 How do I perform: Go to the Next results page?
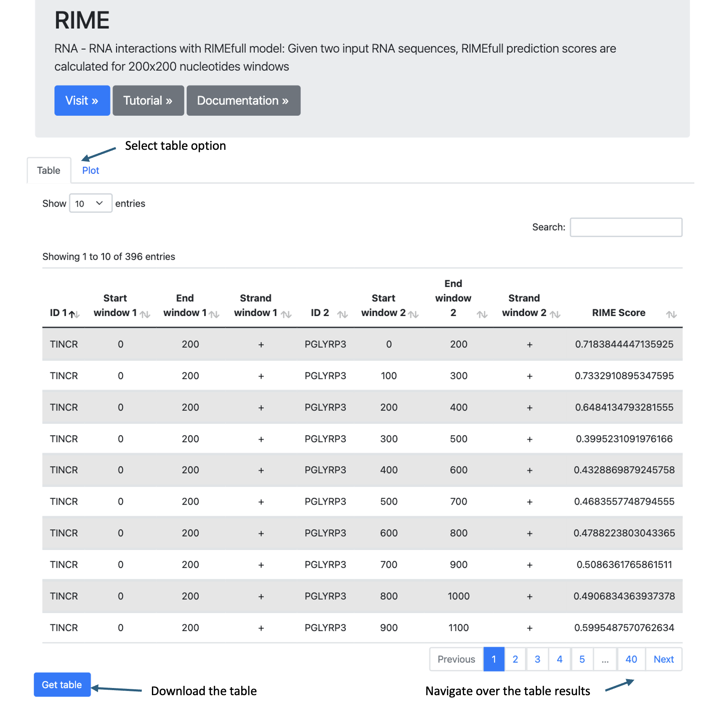point(663,659)
